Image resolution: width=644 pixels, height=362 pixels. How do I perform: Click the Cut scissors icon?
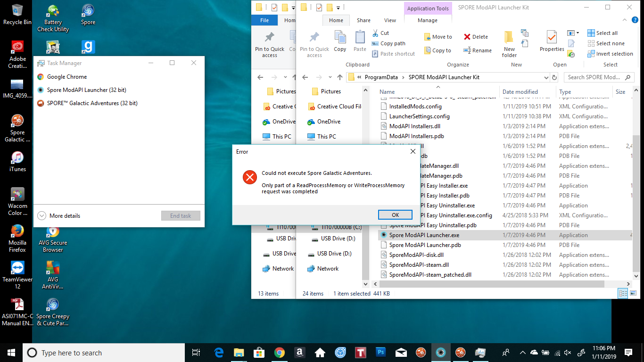tap(375, 33)
